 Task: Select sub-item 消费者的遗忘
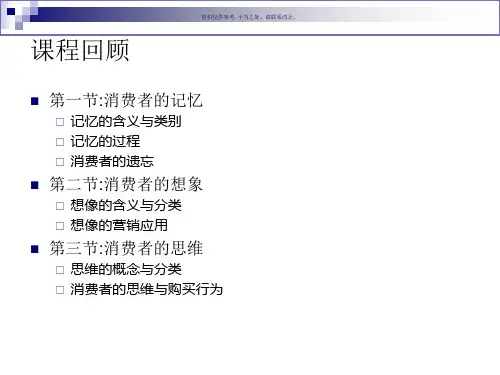point(112,162)
